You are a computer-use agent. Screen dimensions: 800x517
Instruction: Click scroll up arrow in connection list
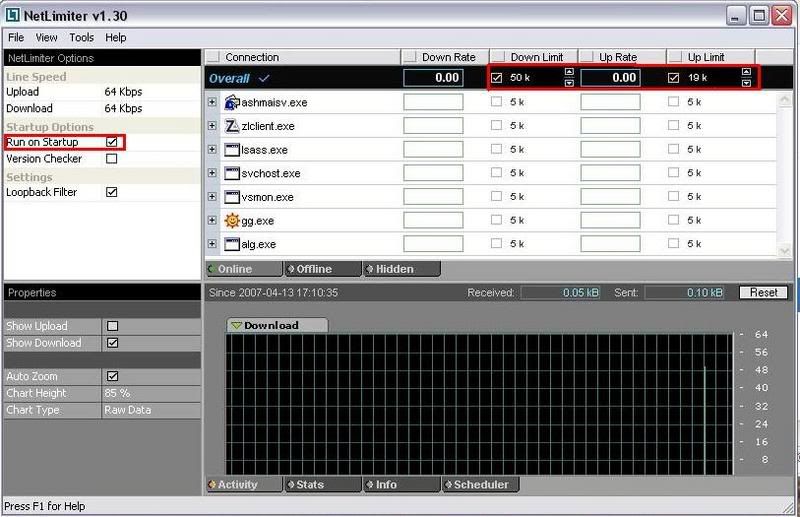pos(785,100)
